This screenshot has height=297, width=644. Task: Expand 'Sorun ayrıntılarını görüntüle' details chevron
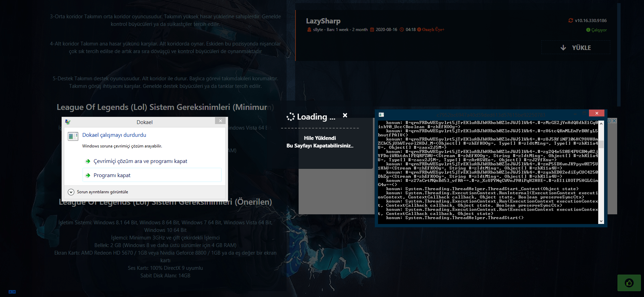coord(71,192)
